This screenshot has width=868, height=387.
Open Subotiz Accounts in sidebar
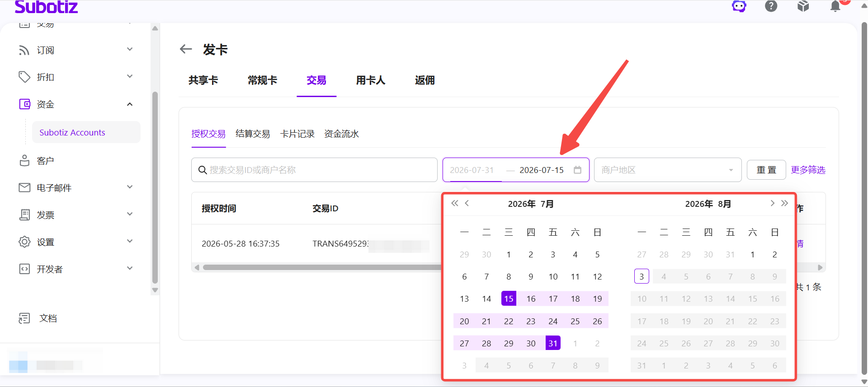[86, 132]
